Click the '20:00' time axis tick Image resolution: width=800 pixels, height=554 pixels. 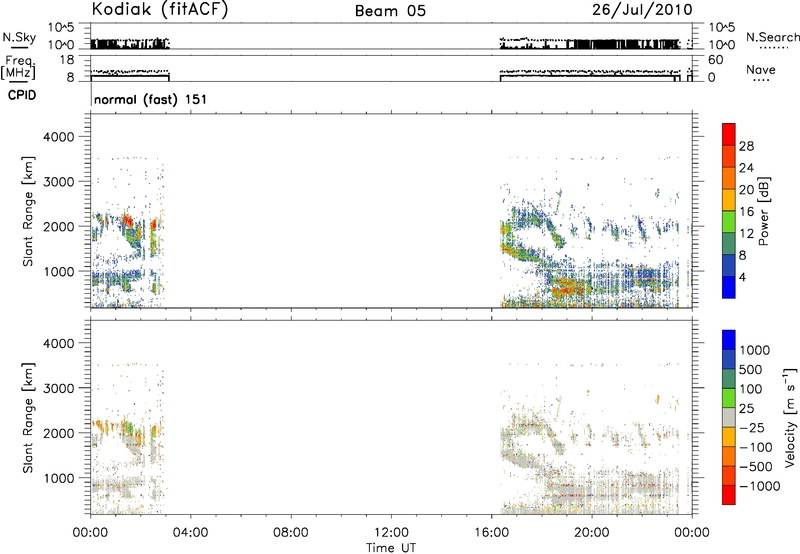click(591, 533)
